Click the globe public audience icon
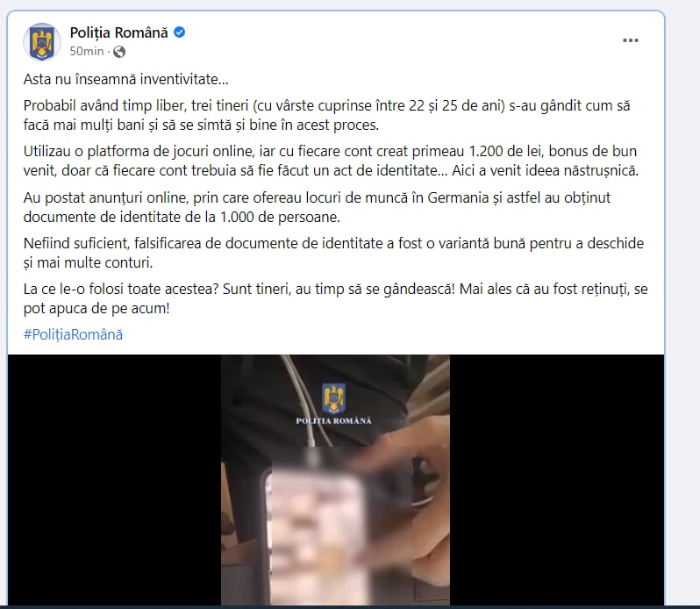Viewport: 700px width, 609px height. tap(119, 52)
